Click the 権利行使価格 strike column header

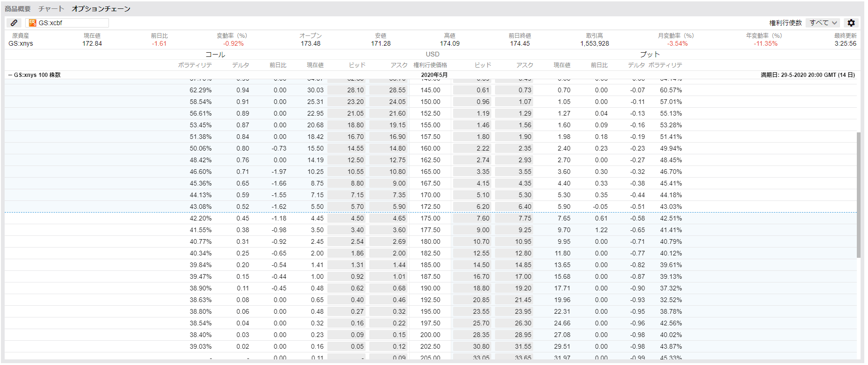[430, 65]
